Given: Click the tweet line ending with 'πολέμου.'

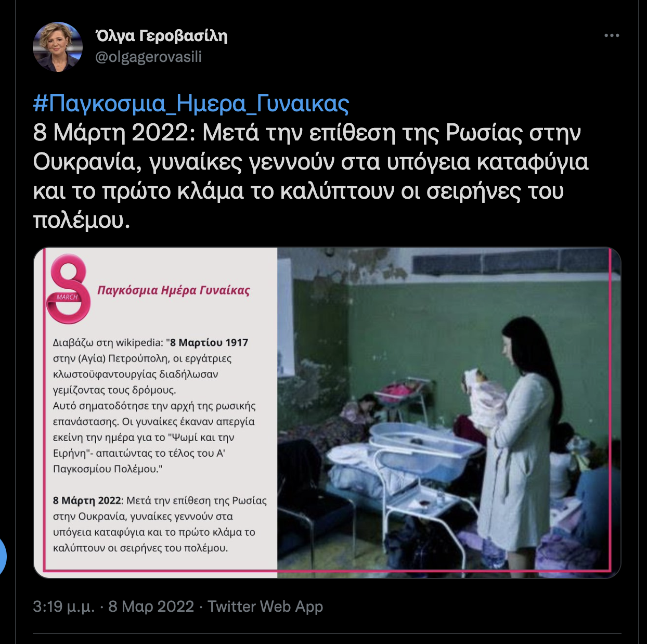Looking at the screenshot, I should [x=81, y=220].
